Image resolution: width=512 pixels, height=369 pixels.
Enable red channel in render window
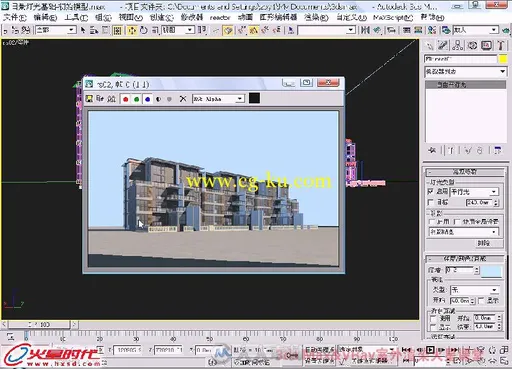point(126,99)
